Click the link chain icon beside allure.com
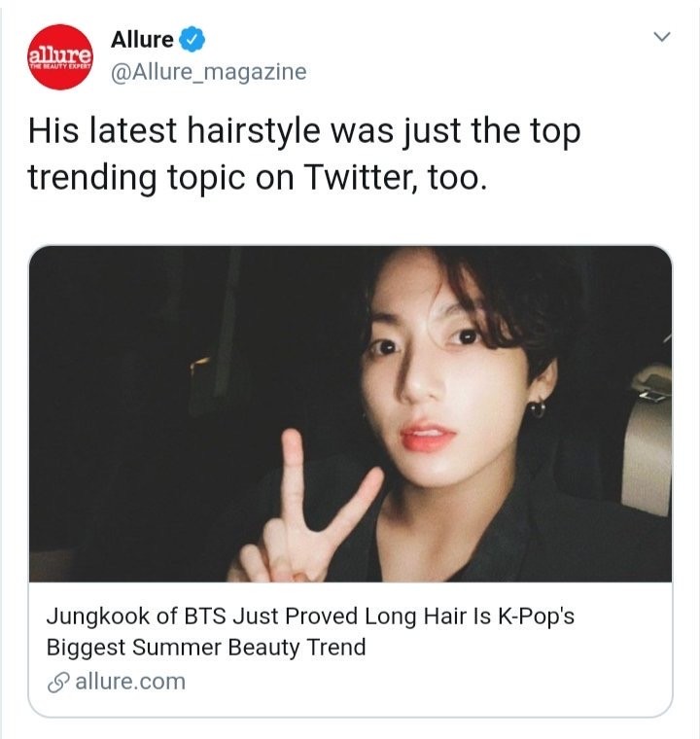The height and width of the screenshot is (739, 700). (58, 683)
